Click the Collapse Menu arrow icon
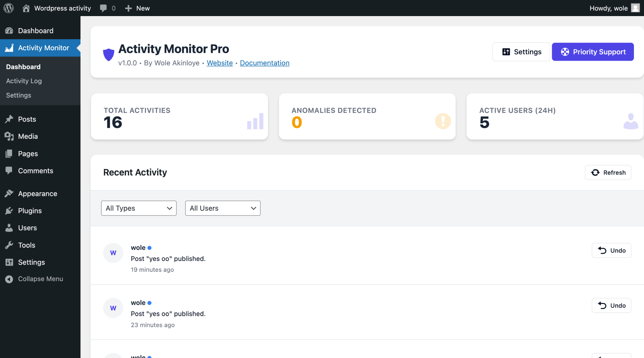 coord(9,279)
